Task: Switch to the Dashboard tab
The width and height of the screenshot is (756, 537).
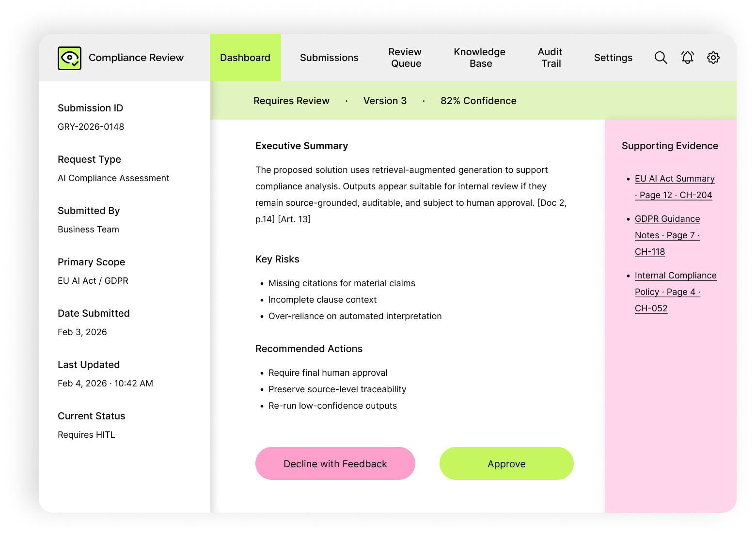Action: click(x=245, y=58)
